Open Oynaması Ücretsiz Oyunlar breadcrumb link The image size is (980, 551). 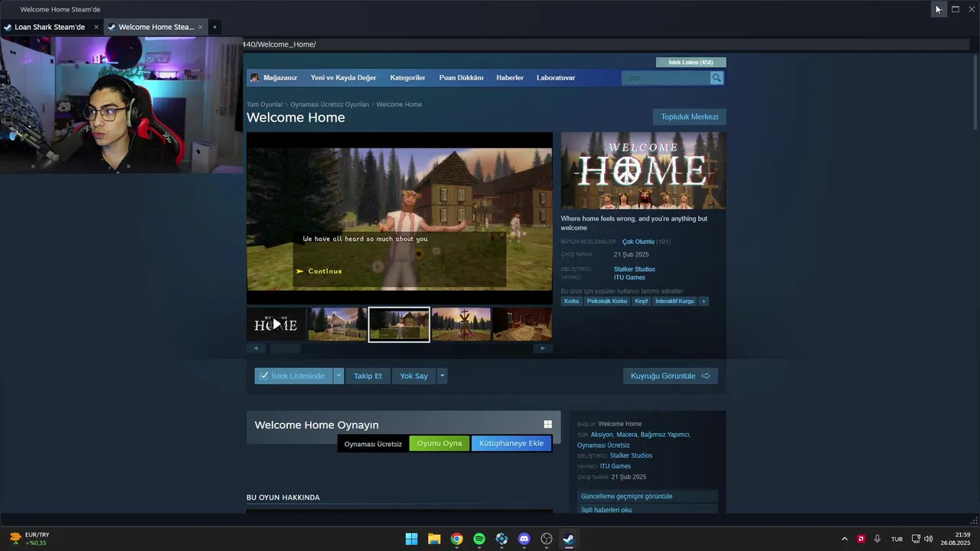pyautogui.click(x=329, y=104)
